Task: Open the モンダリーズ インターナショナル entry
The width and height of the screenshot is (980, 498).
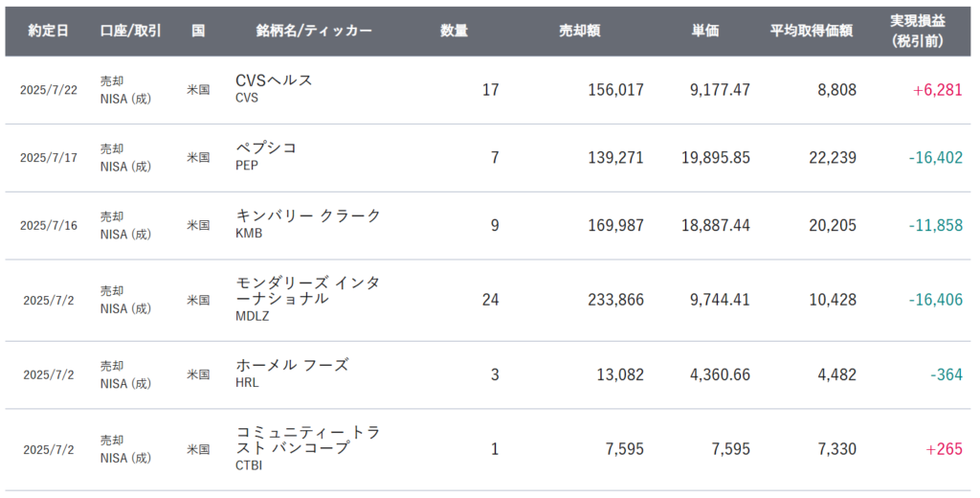Action: pyautogui.click(x=307, y=291)
